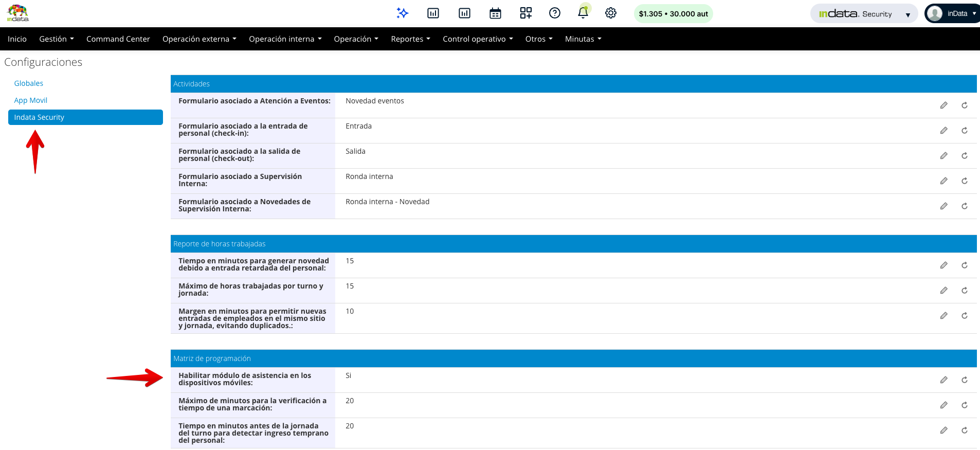Reset the Ronda interna supervision setting

pyautogui.click(x=964, y=181)
